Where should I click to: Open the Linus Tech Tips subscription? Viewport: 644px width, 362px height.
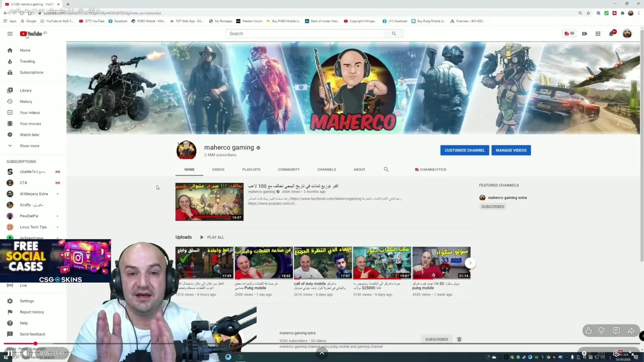coord(33,227)
